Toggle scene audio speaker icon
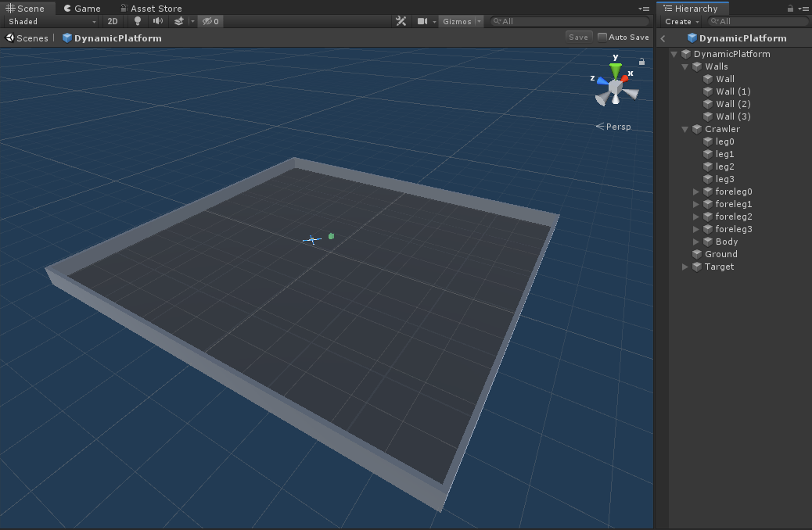812x530 pixels. click(158, 21)
